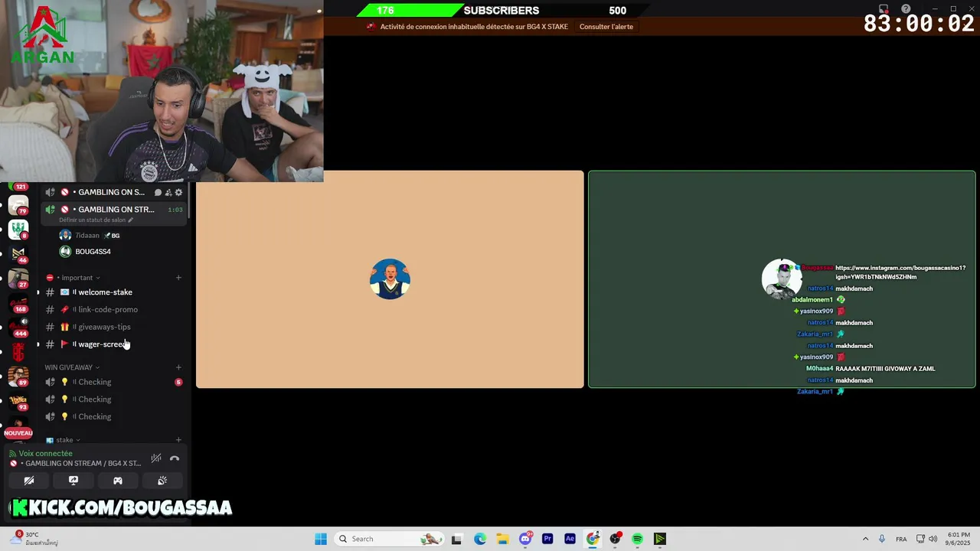Open the Discord help question-mark icon

pos(906,9)
